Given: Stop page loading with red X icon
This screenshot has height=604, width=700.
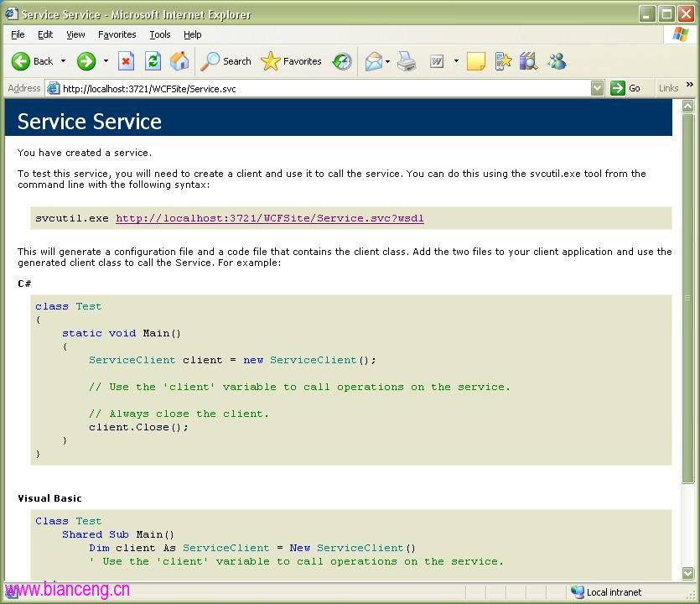Looking at the screenshot, I should click(126, 61).
